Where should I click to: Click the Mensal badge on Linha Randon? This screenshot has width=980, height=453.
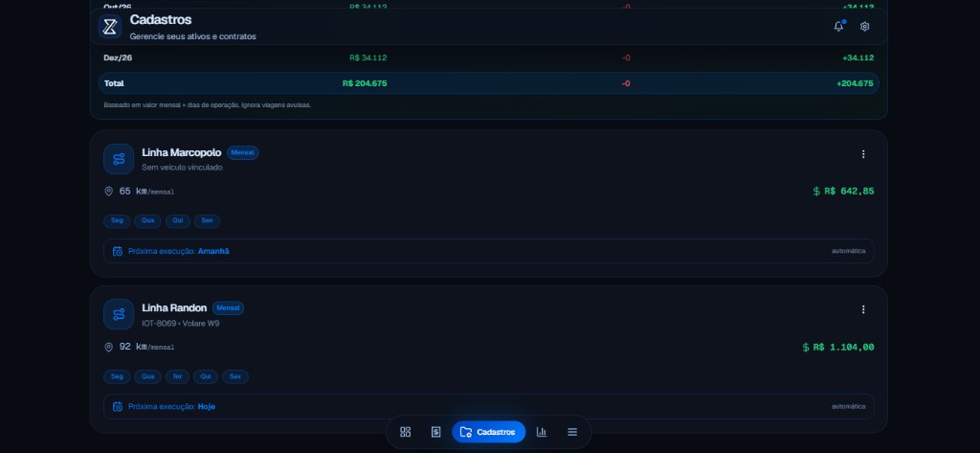click(228, 307)
